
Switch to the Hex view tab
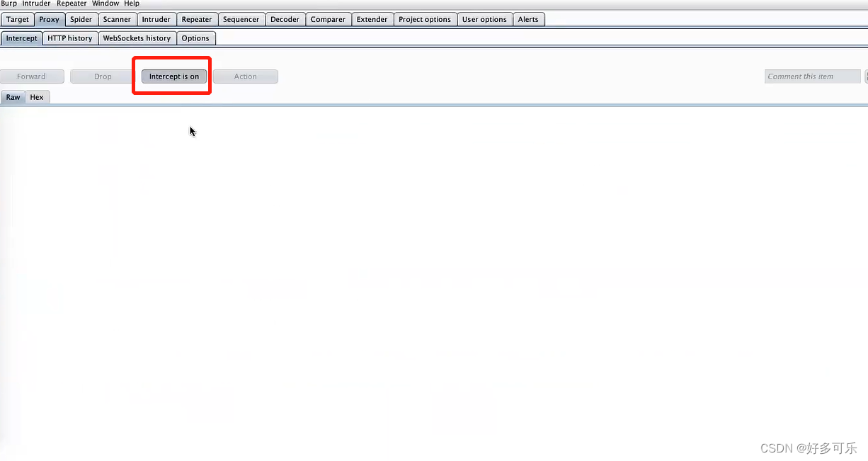pos(37,97)
